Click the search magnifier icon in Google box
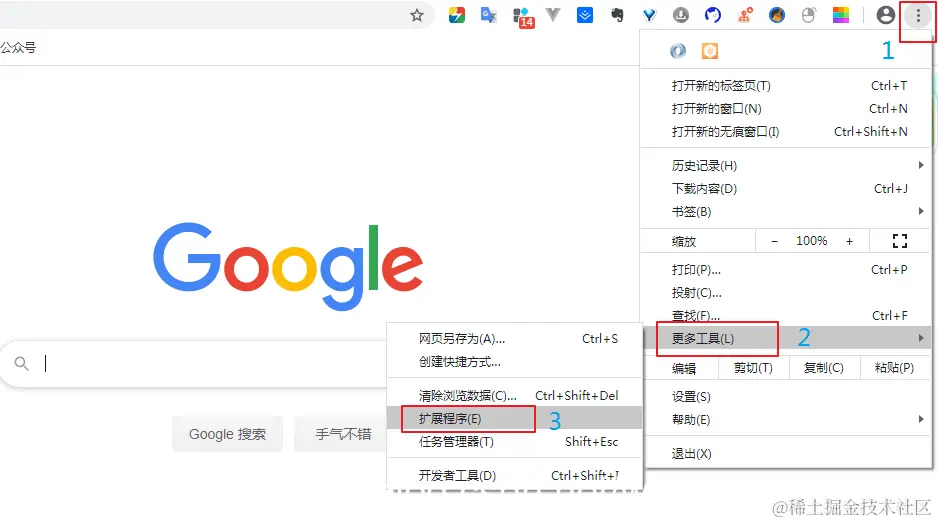 tap(22, 363)
